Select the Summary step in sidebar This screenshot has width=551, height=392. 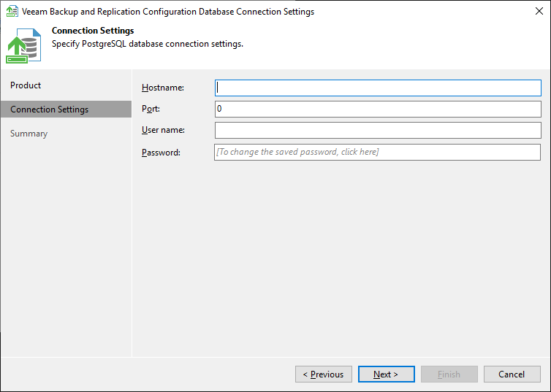pyautogui.click(x=66, y=134)
